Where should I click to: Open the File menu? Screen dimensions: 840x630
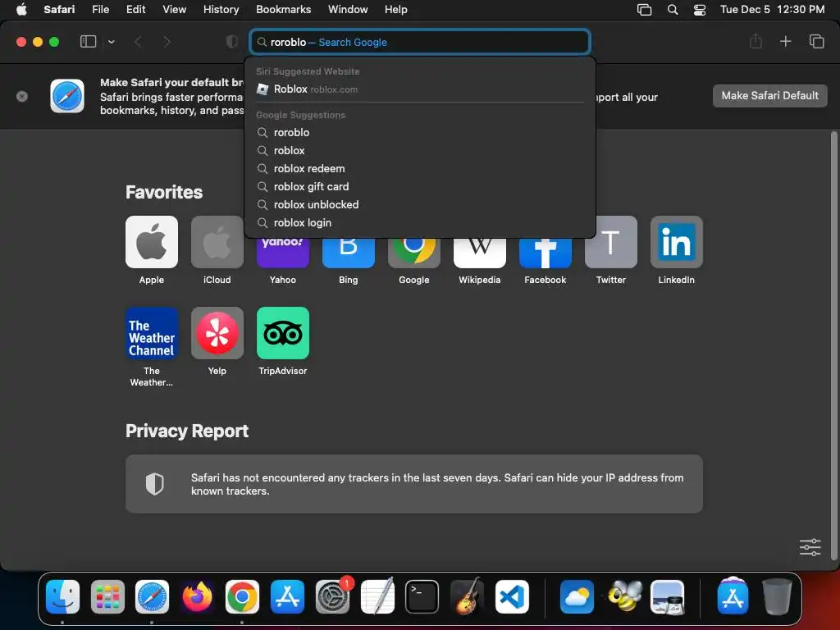click(100, 9)
